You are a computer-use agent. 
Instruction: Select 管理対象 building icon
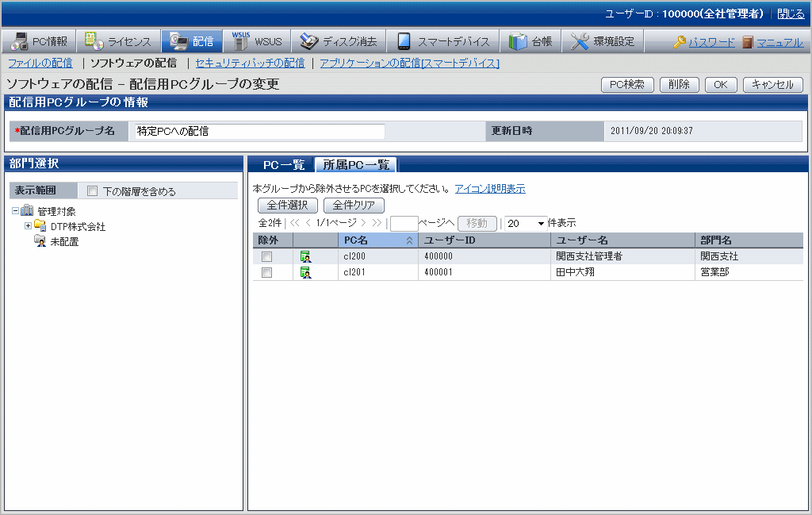(27, 210)
